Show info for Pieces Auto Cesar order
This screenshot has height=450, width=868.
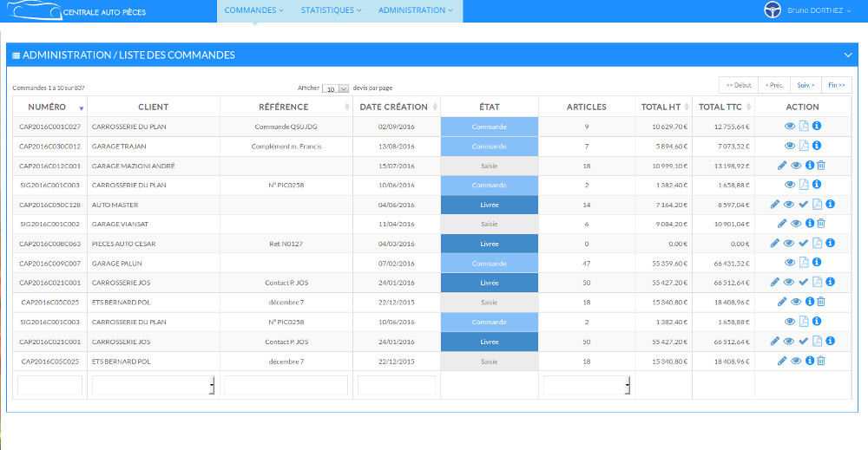coord(831,243)
